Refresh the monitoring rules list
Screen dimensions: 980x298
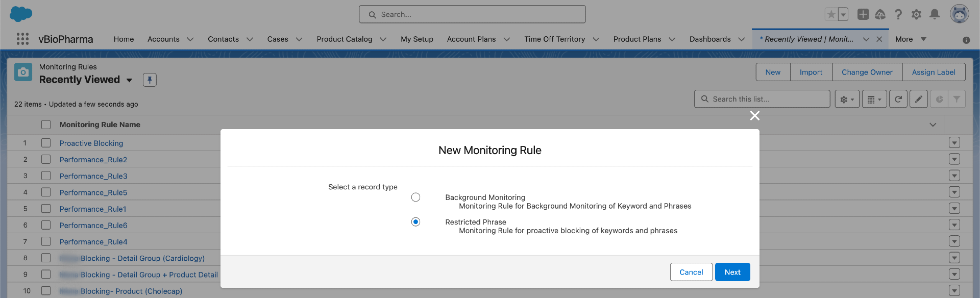click(898, 100)
